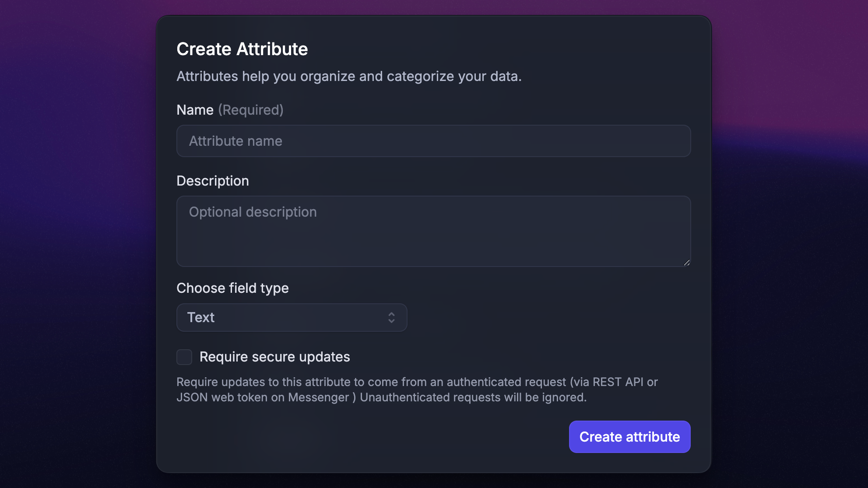
Task: Click the Attribute name input field
Action: [433, 141]
